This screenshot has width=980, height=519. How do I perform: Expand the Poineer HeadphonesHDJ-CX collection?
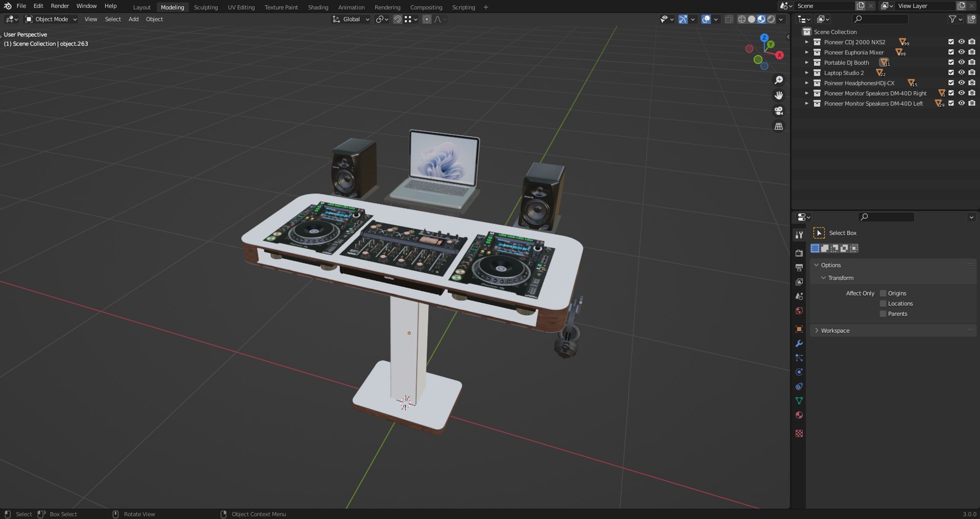coord(806,83)
